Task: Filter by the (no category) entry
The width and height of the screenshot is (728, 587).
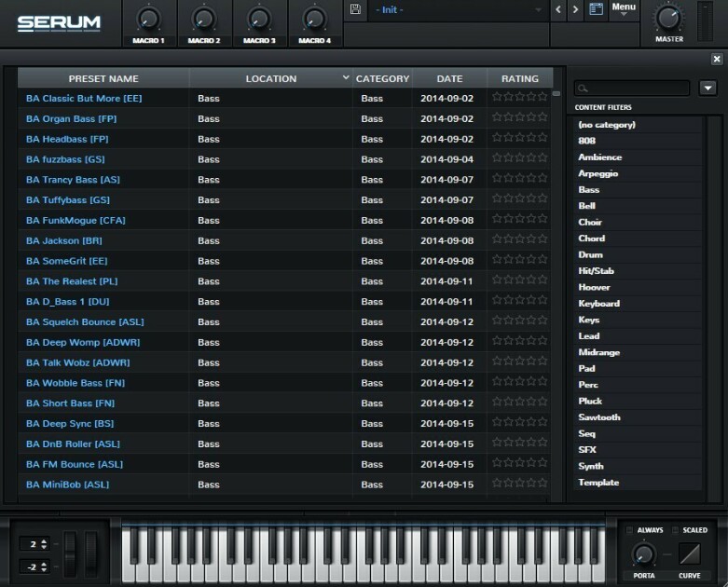Action: point(637,124)
